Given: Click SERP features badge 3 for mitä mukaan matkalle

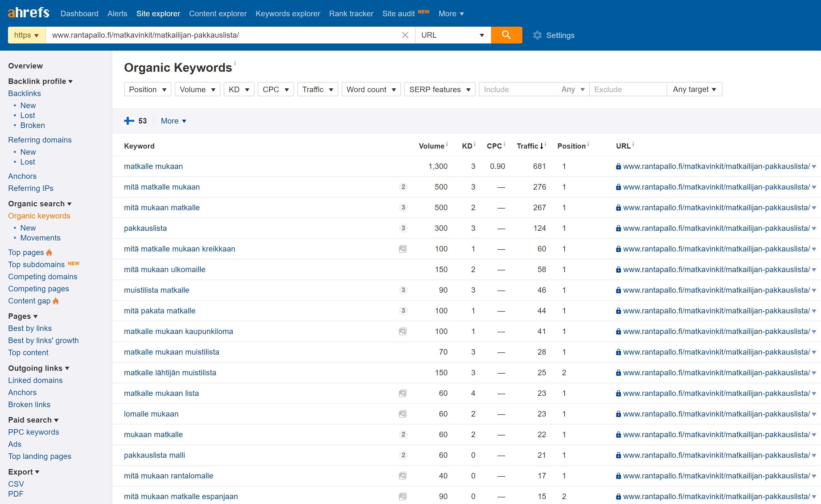Looking at the screenshot, I should coord(403,208).
